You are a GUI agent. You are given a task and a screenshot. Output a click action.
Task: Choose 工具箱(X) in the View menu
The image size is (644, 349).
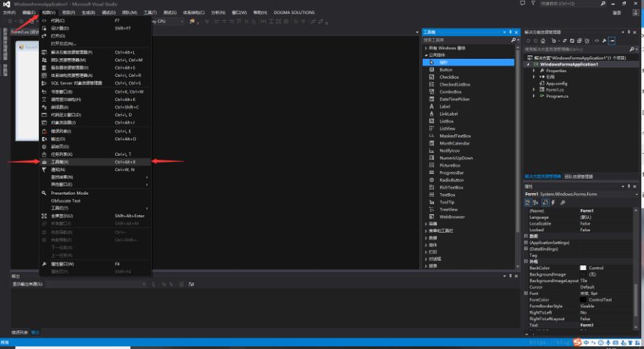[60, 161]
